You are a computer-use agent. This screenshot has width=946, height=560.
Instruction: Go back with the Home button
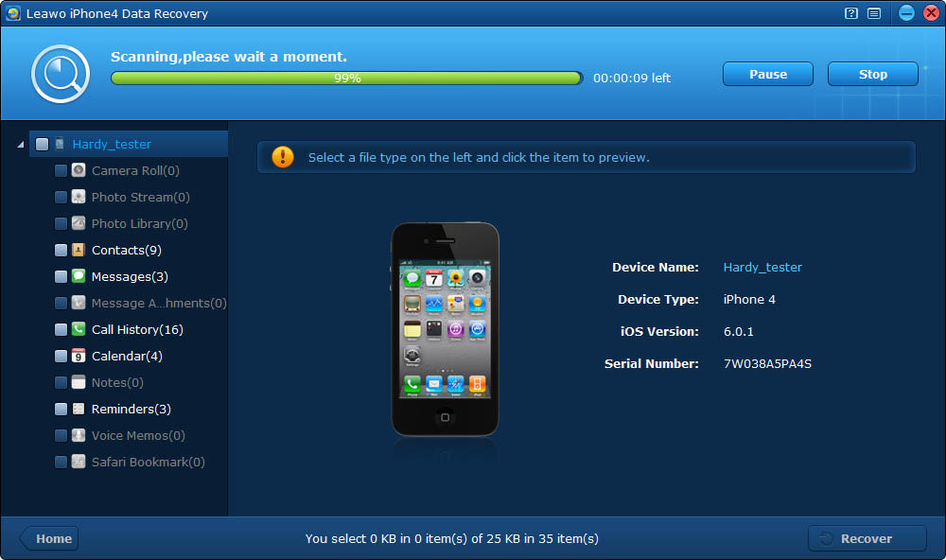49,538
